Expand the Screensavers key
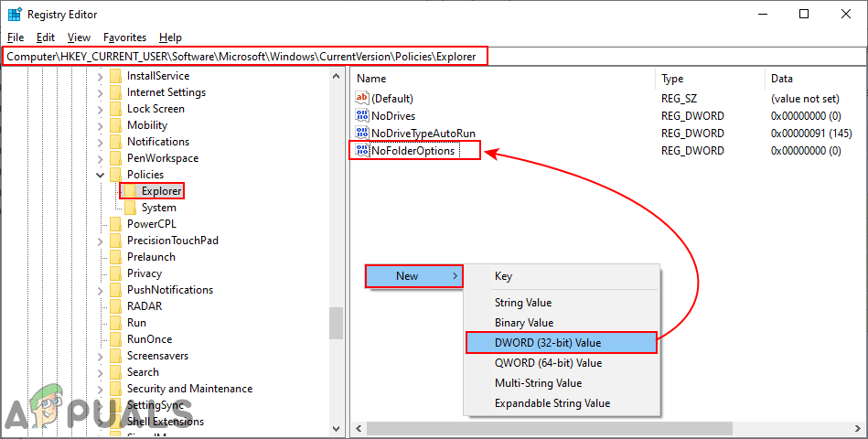Image resolution: width=868 pixels, height=439 pixels. pos(101,356)
